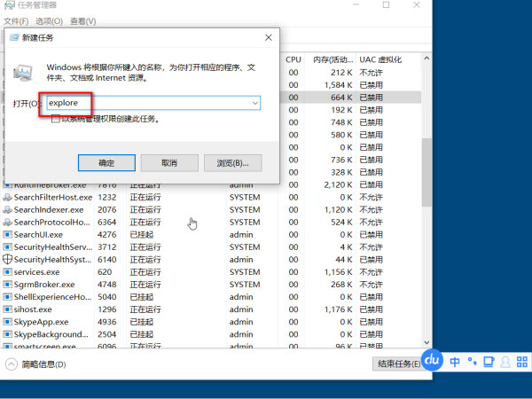Expand the Open combo box dropdown arrow
This screenshot has width=532, height=399.
255,104
